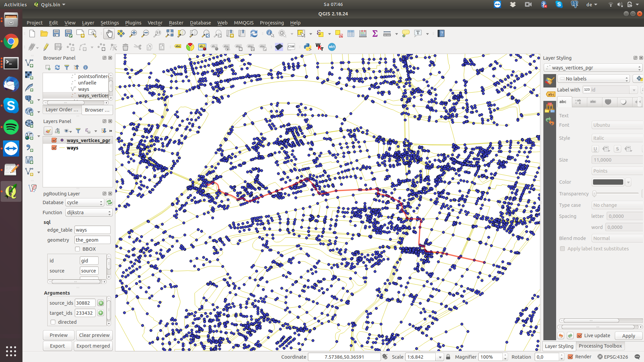Select the Zoom In magnifier tool
Viewport: 644px width, 362px height.
[x=133, y=34]
